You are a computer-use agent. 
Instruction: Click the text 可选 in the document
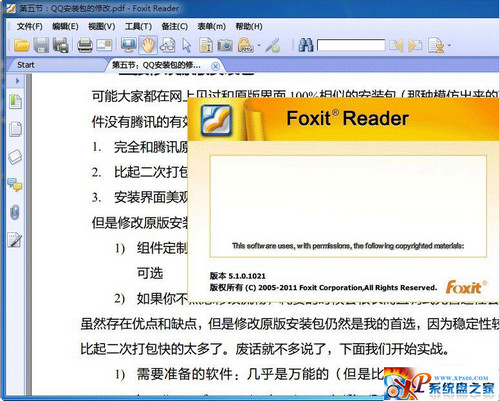150,273
